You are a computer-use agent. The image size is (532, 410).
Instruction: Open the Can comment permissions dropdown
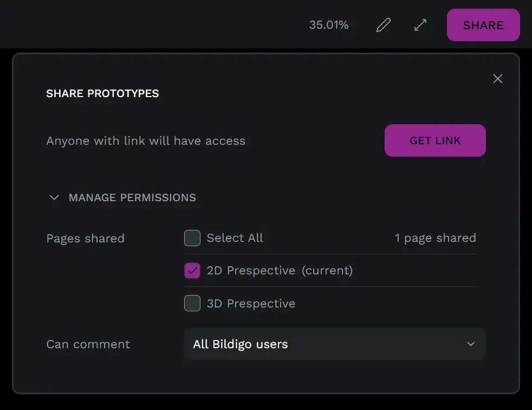point(335,344)
